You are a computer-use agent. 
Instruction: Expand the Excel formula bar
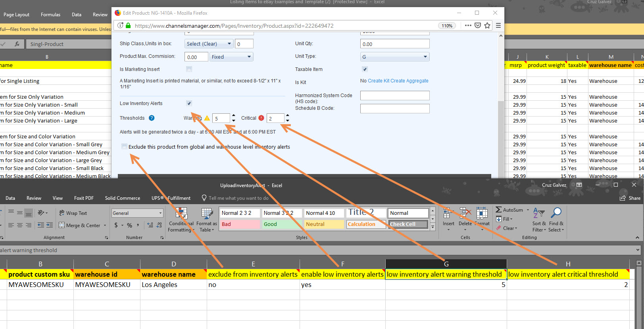(638, 250)
